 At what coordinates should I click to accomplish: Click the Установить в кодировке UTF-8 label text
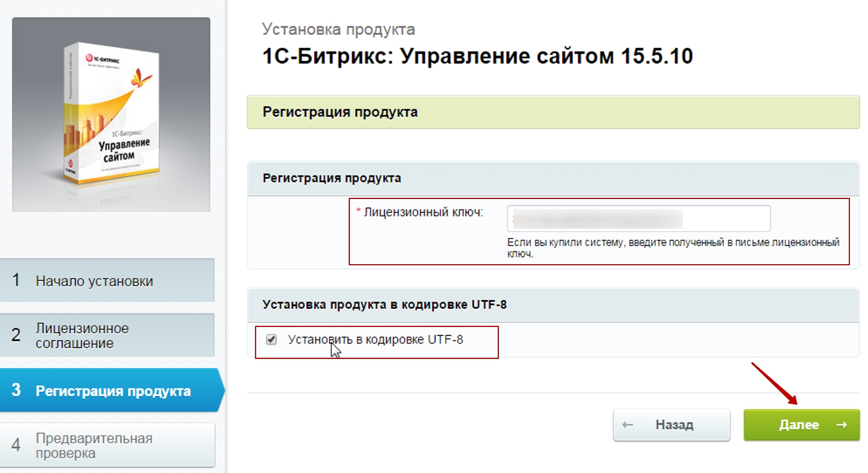375,340
